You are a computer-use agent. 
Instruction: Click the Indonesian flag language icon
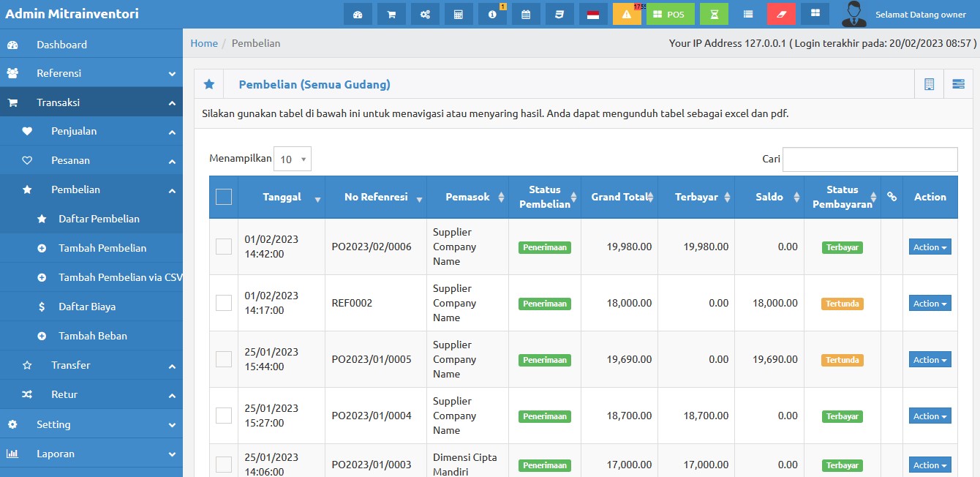(593, 15)
